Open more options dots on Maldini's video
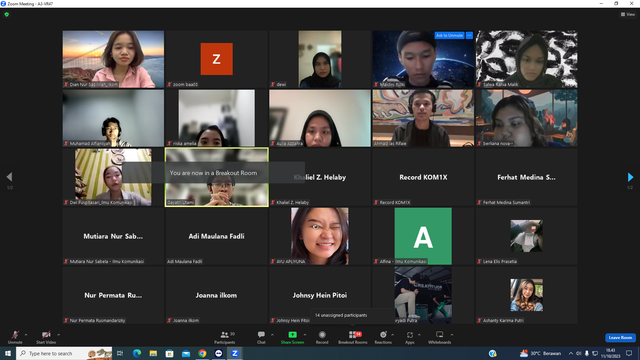 (x=469, y=36)
